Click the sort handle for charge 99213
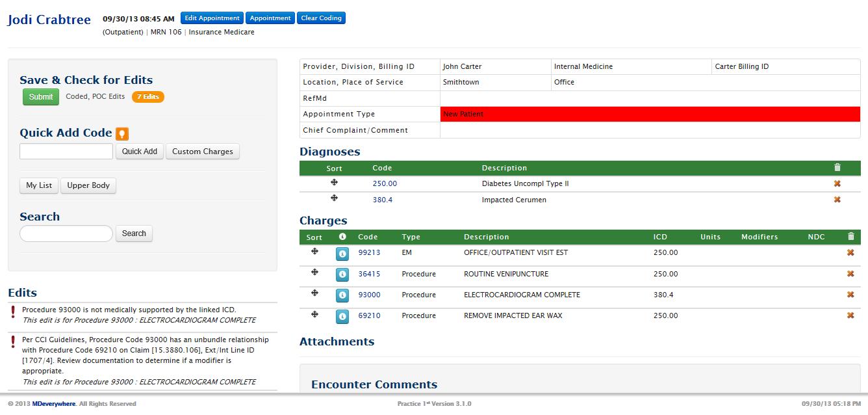 314,254
